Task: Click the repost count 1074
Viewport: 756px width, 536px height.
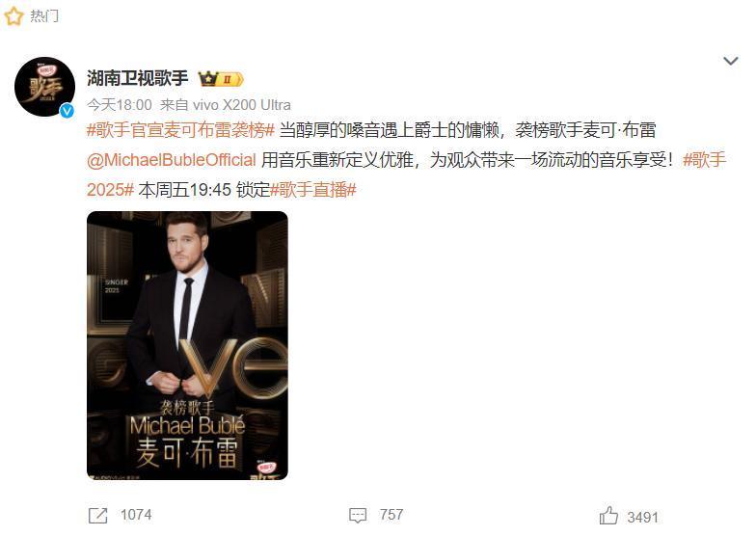Action: click(x=136, y=515)
